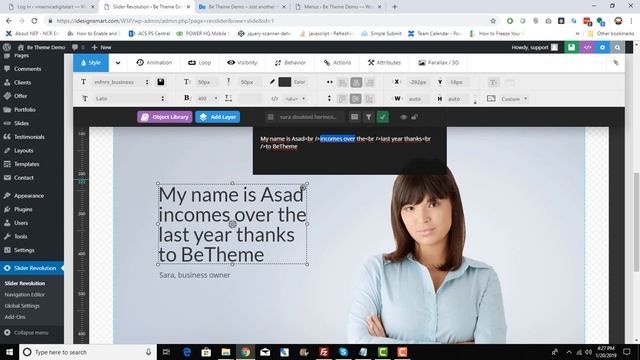Click New in the admin bar

[101, 47]
